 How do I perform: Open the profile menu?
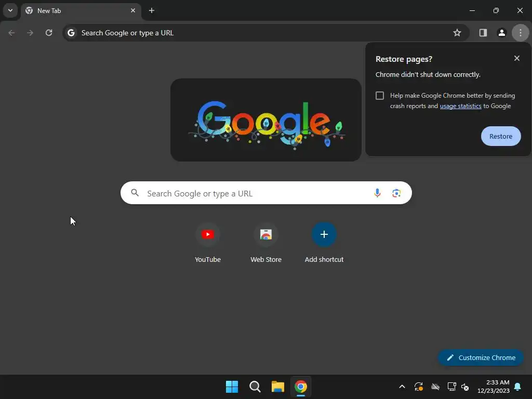(502, 33)
